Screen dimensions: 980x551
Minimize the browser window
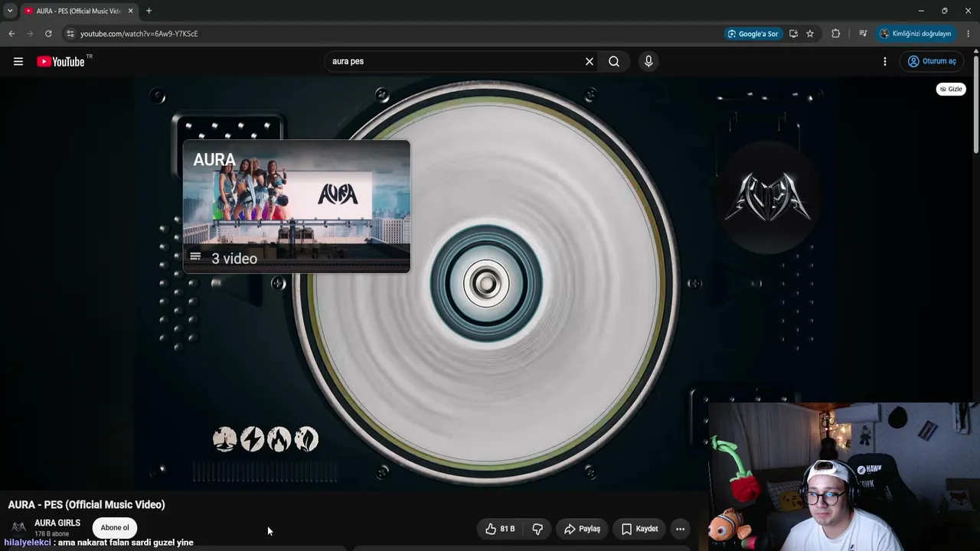921,11
